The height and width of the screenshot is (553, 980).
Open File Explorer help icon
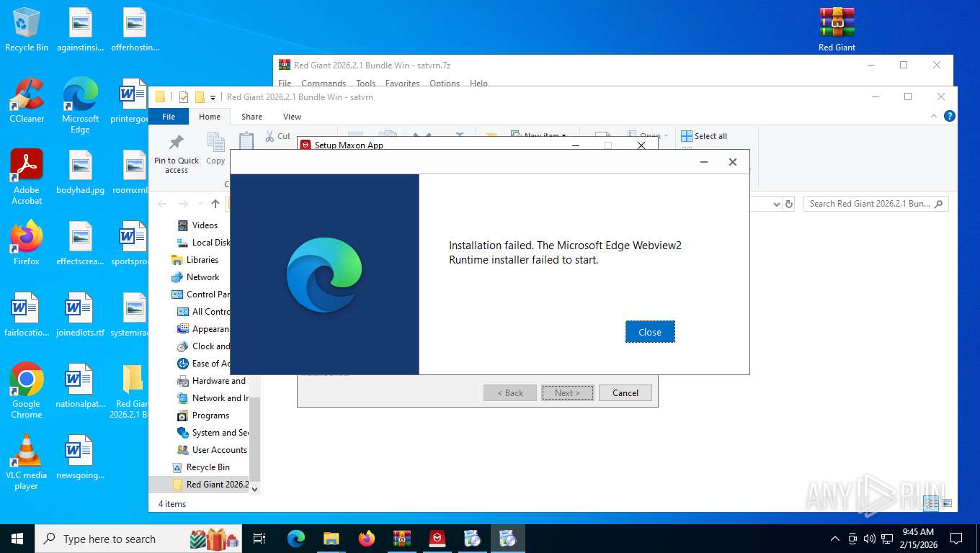[x=950, y=116]
